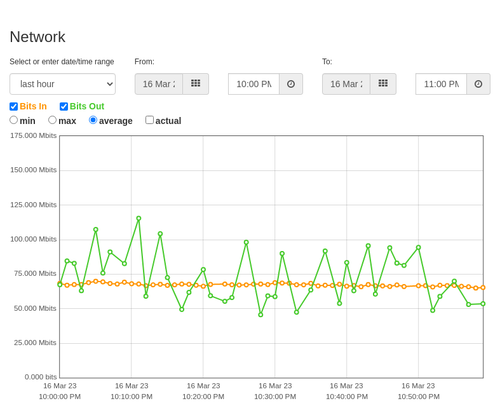Click the To date field '16 Mar'

pyautogui.click(x=346, y=84)
